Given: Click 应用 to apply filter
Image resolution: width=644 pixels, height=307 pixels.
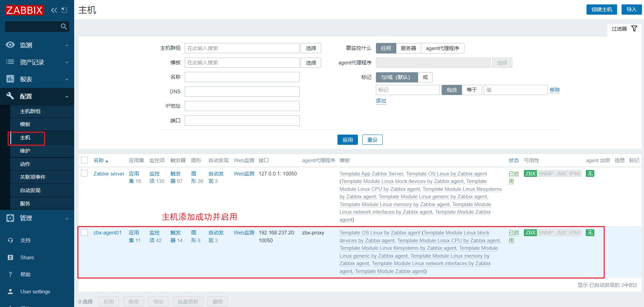Looking at the screenshot, I should (347, 140).
